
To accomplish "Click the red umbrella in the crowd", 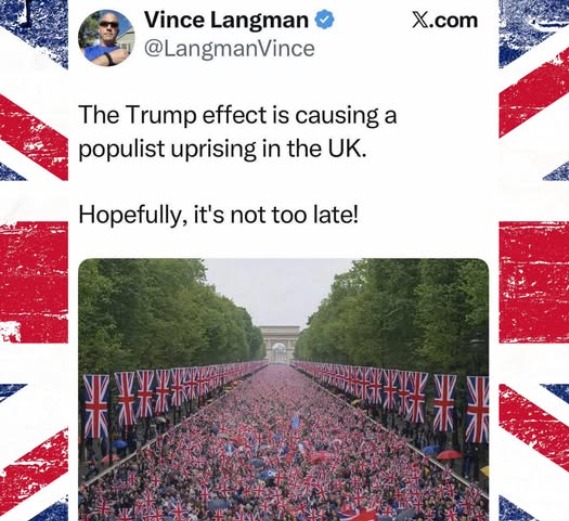I will [449, 455].
